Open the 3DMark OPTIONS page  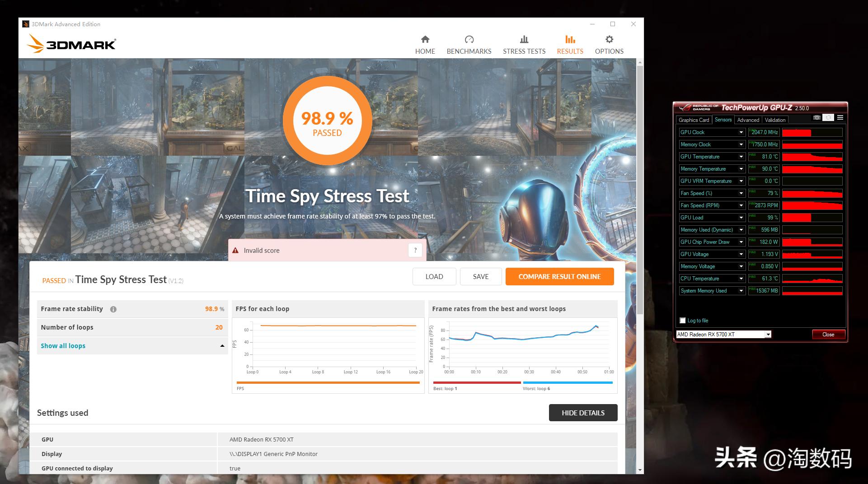tap(609, 45)
